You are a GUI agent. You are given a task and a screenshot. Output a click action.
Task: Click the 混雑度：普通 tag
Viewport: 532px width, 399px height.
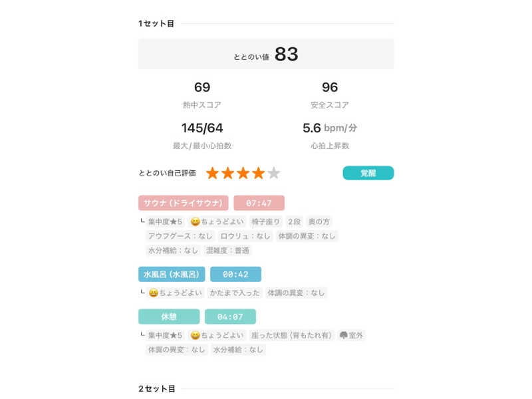(227, 251)
